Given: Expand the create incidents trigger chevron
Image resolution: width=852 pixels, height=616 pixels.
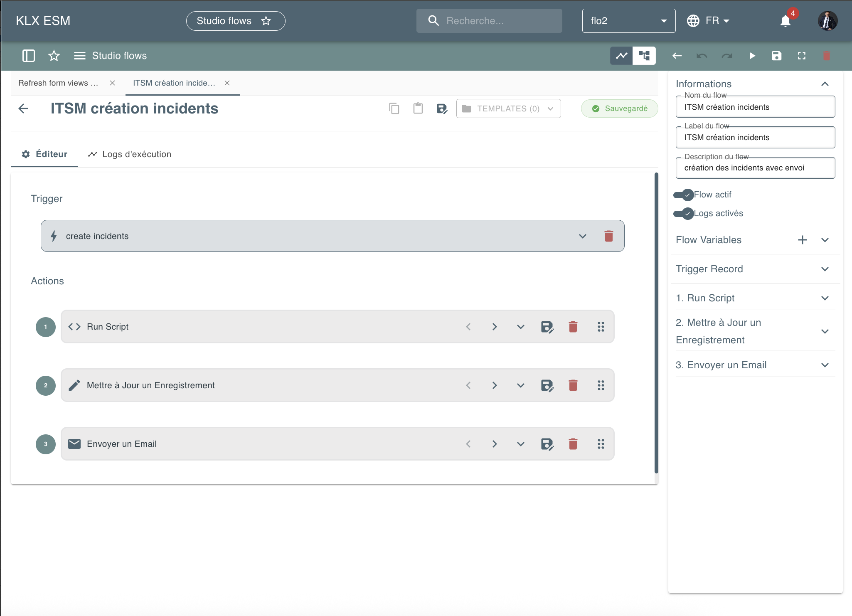Looking at the screenshot, I should pos(583,236).
